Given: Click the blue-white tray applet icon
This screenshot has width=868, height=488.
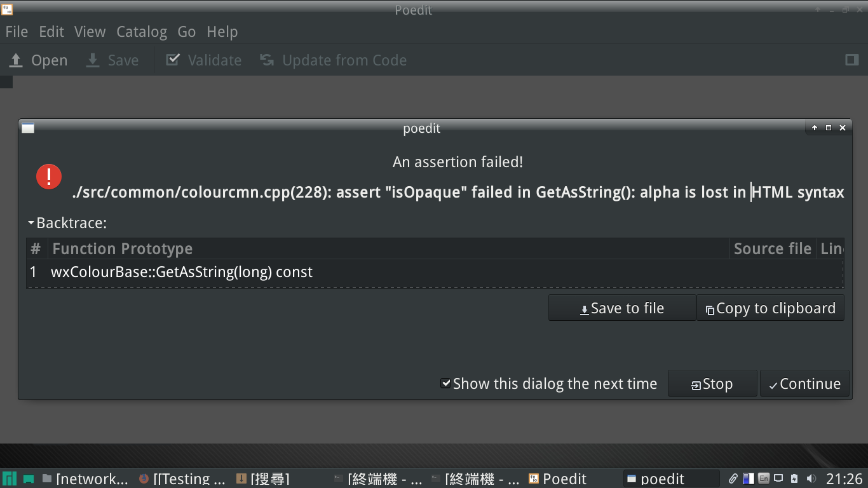Looking at the screenshot, I should coord(749,478).
